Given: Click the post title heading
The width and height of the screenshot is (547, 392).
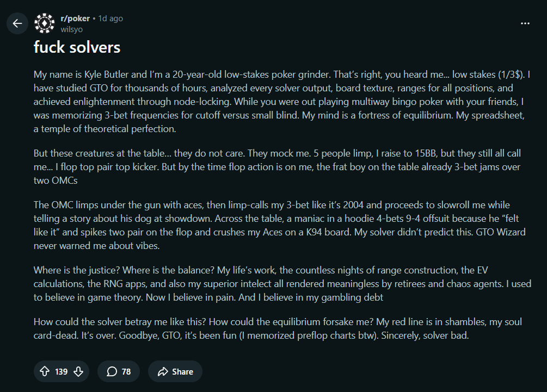Looking at the screenshot, I should pos(77,47).
